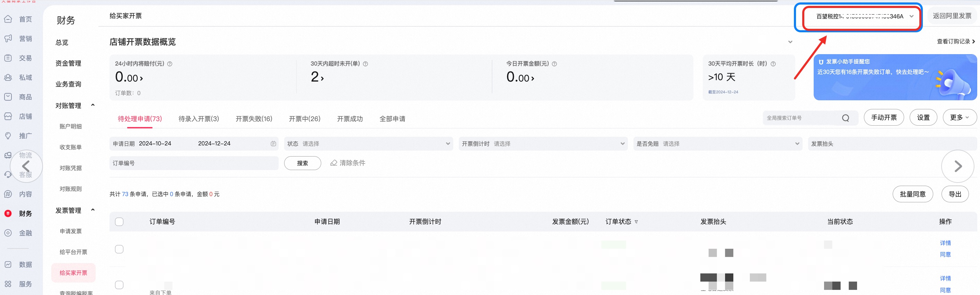Viewport: 980px width, 295px height.
Task: Click the magnifier icon in order search
Action: pos(846,118)
